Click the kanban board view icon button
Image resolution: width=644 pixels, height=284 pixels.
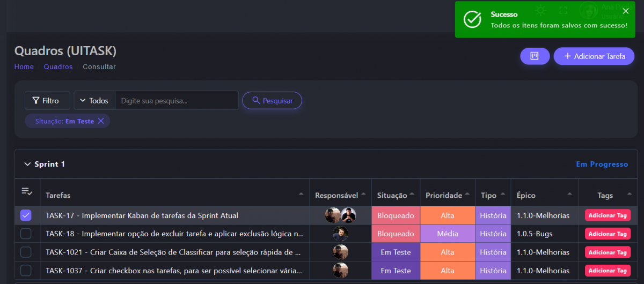(x=535, y=56)
